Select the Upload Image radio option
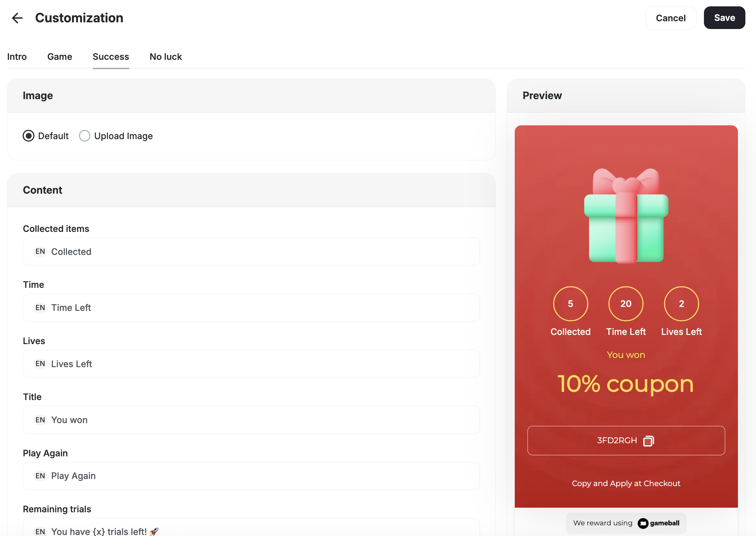756x536 pixels. pos(85,136)
